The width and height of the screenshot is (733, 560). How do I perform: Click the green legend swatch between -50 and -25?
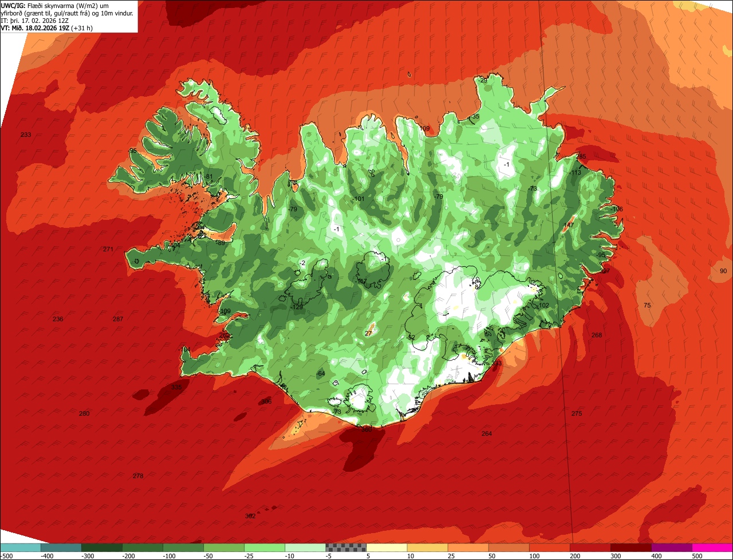(224, 547)
